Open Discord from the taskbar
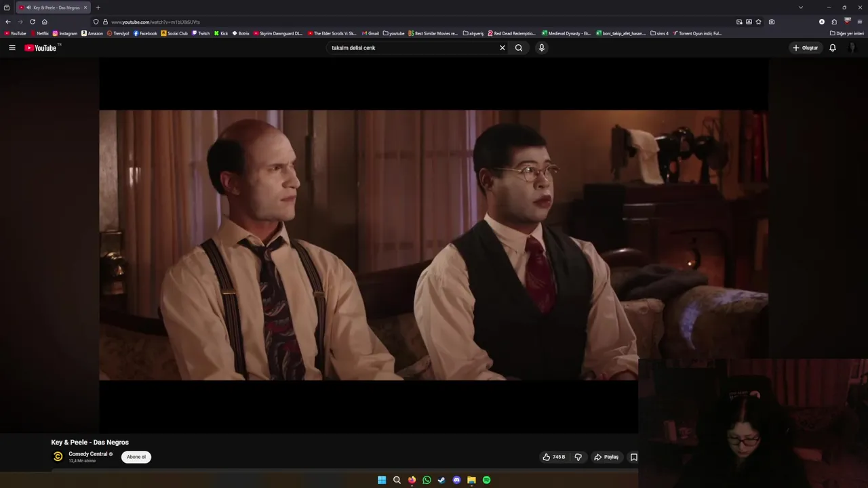 coord(456,480)
